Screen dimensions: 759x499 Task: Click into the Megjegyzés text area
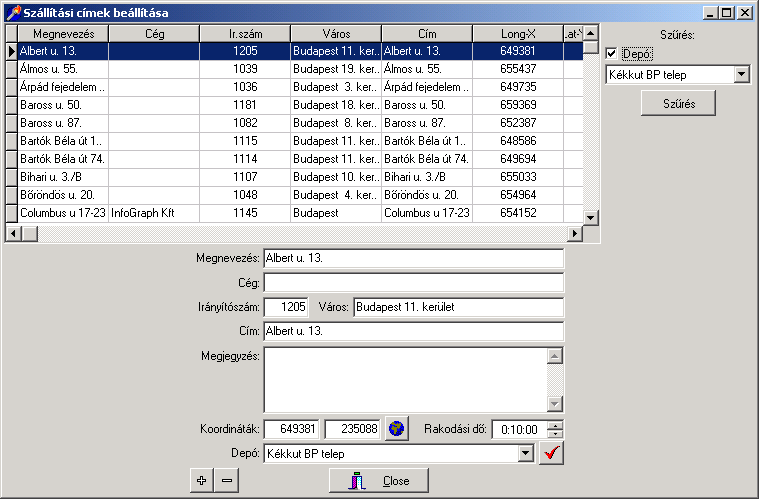(404, 379)
